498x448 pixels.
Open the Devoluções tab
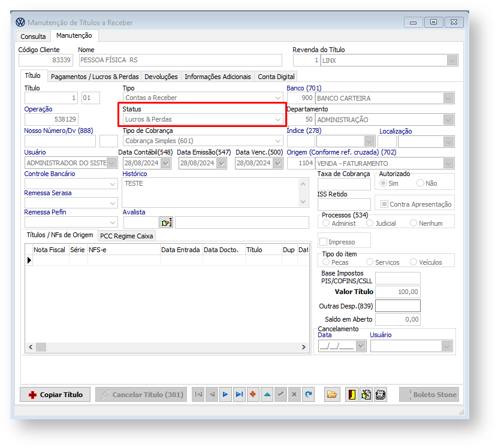pyautogui.click(x=161, y=77)
